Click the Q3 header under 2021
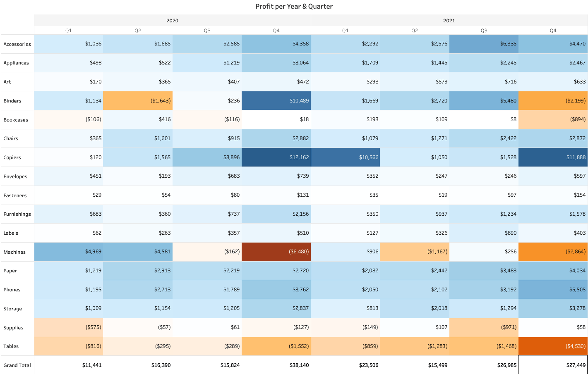Screen dimensions: 588x374 pos(484,31)
